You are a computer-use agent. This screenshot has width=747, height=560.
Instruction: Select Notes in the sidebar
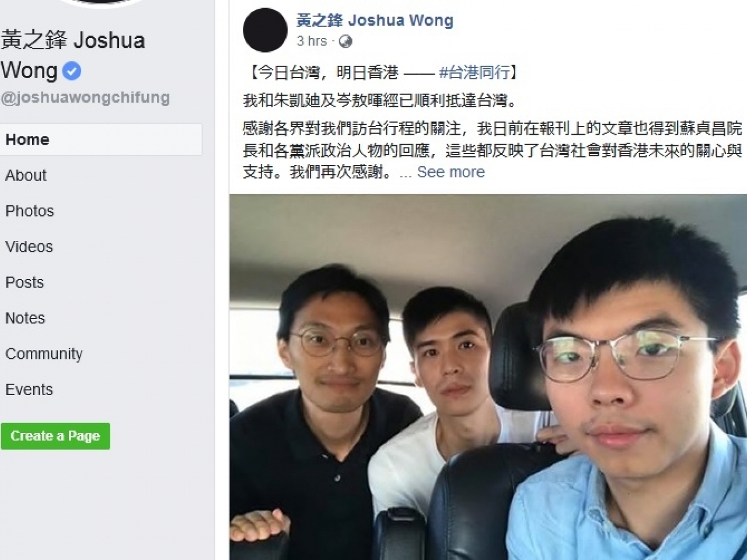(25, 318)
